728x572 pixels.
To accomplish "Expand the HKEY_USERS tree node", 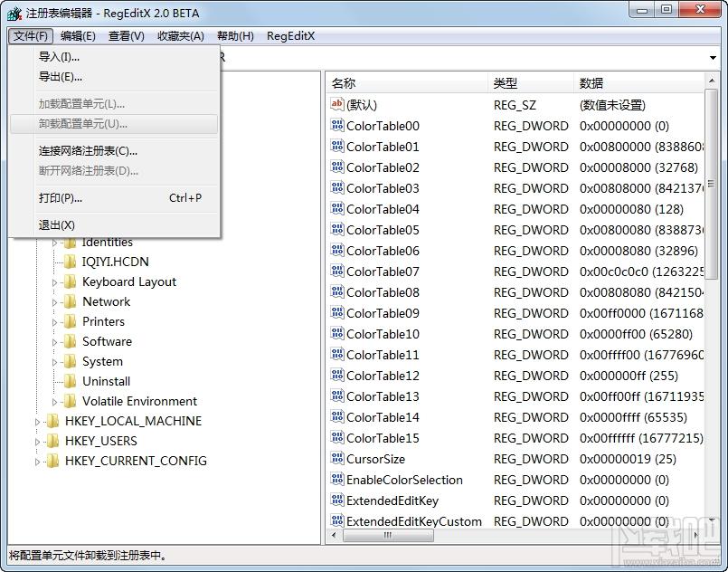I will pyautogui.click(x=37, y=441).
